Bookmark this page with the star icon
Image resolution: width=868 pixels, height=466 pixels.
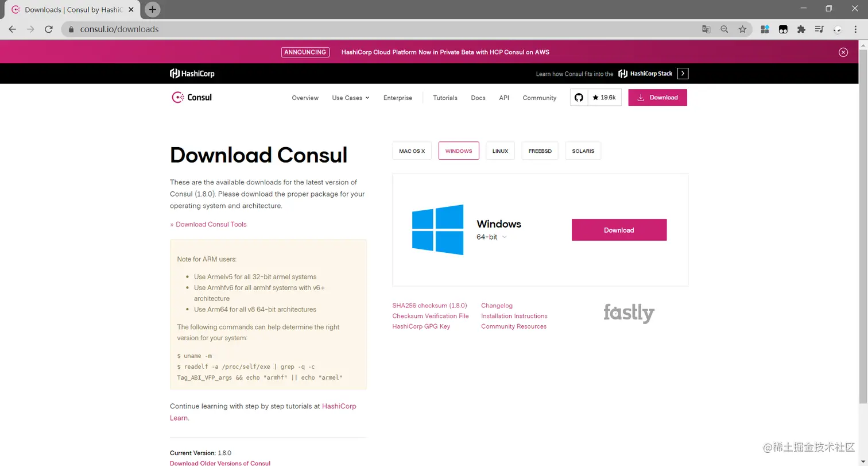742,29
